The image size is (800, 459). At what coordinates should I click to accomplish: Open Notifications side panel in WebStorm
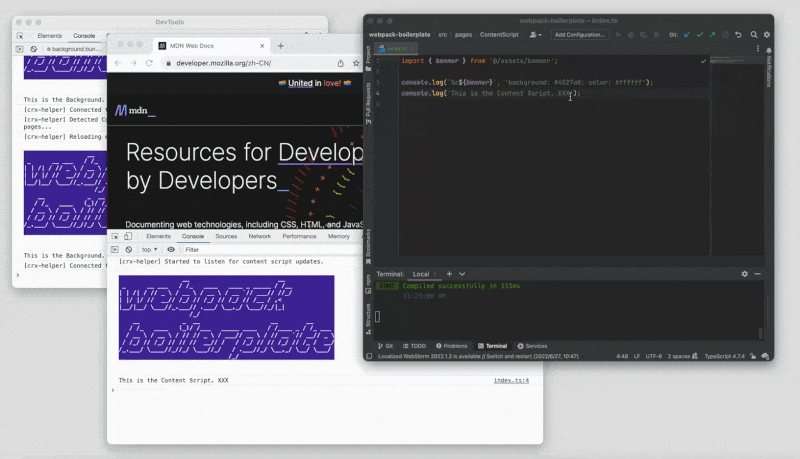pyautogui.click(x=769, y=69)
